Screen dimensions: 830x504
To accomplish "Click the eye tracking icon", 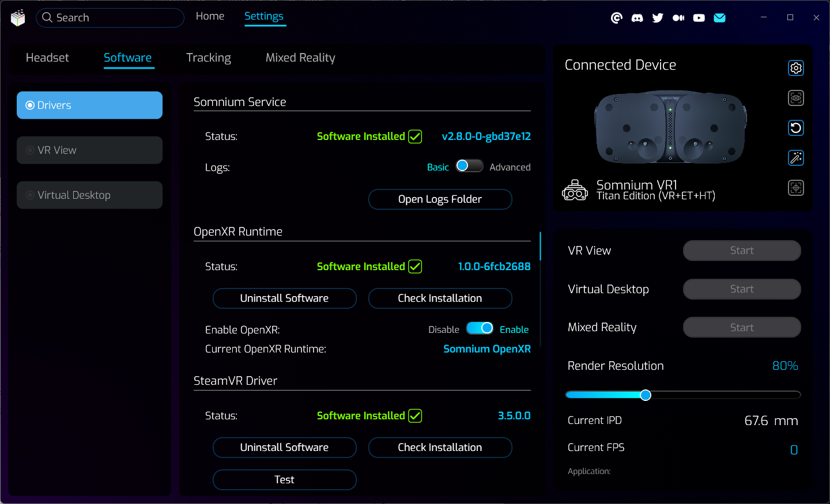I will [795, 98].
